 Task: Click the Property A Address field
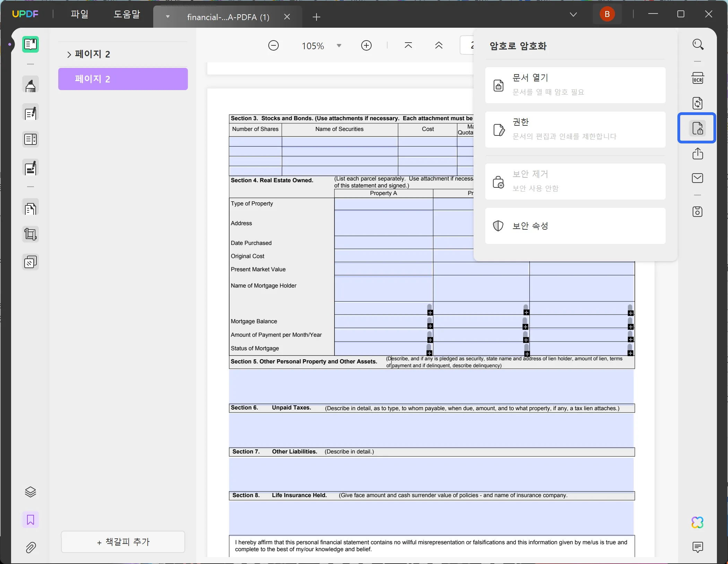tap(383, 223)
